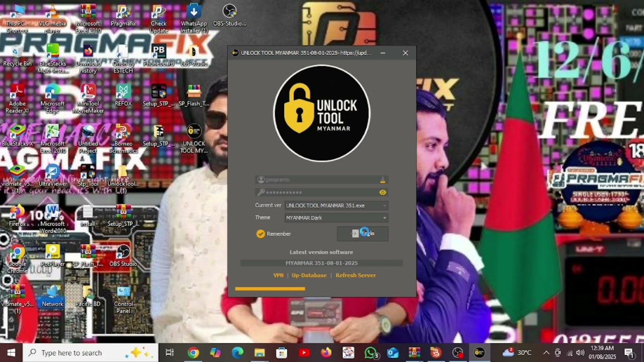Select the Firefox desktop icon
The image size is (644, 362).
[17, 216]
